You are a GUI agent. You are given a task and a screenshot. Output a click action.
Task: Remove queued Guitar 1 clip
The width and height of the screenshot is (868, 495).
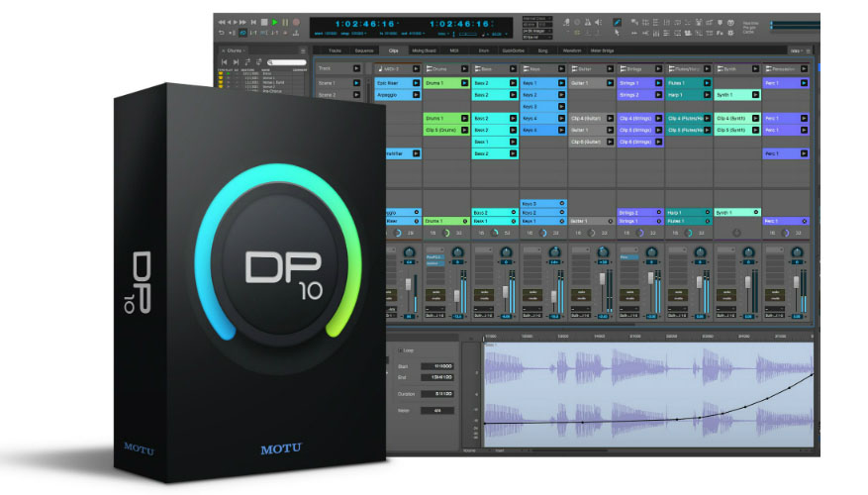(x=611, y=222)
